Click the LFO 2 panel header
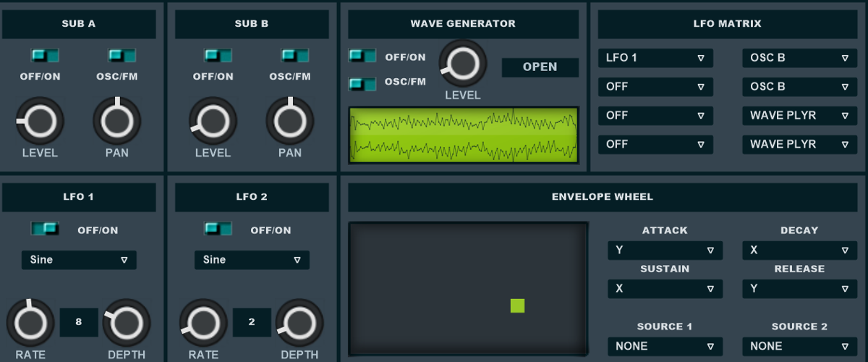 tap(252, 197)
